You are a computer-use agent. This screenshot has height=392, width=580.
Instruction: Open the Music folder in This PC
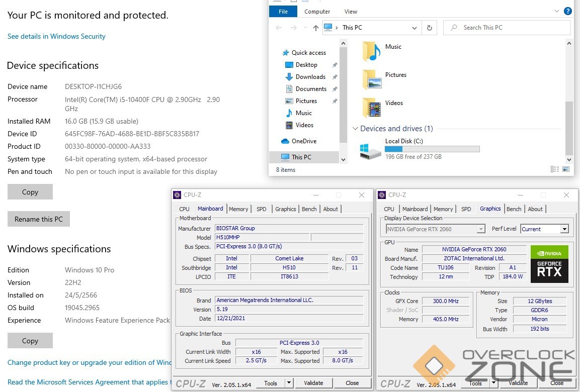point(372,51)
